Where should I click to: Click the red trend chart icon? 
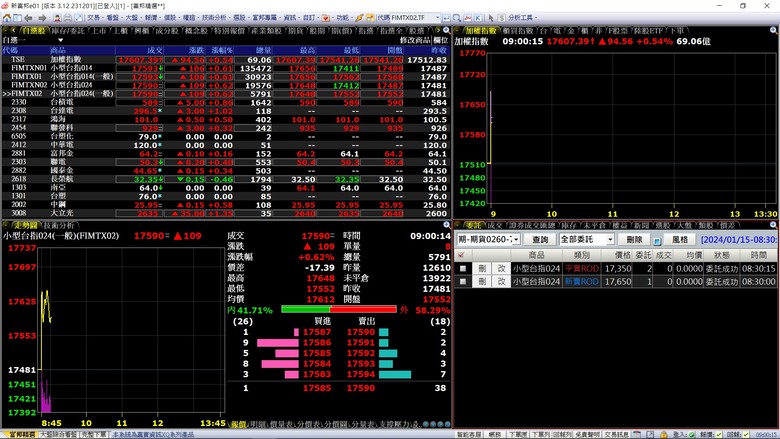pyautogui.click(x=468, y=18)
